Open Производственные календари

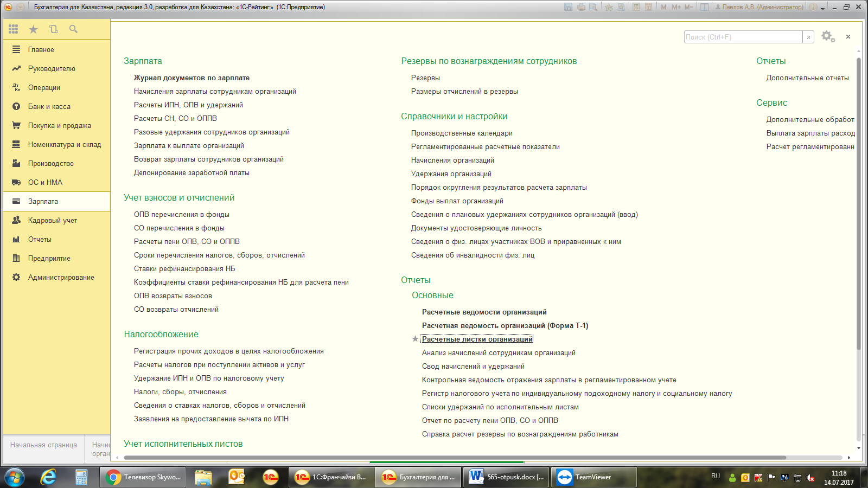click(462, 133)
